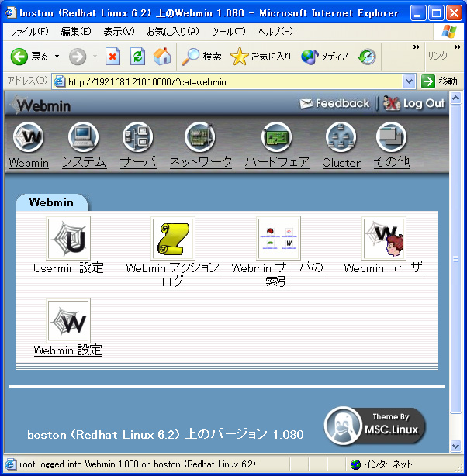Click the vertical scrollbar down arrow

point(456,447)
